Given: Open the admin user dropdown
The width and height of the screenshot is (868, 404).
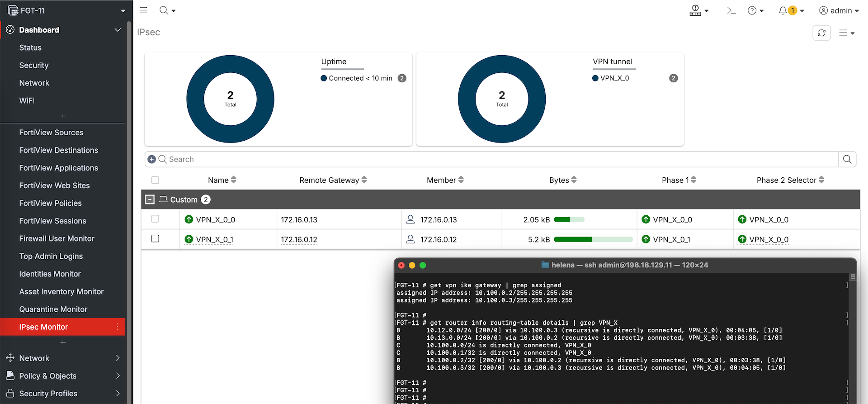Looking at the screenshot, I should point(839,10).
